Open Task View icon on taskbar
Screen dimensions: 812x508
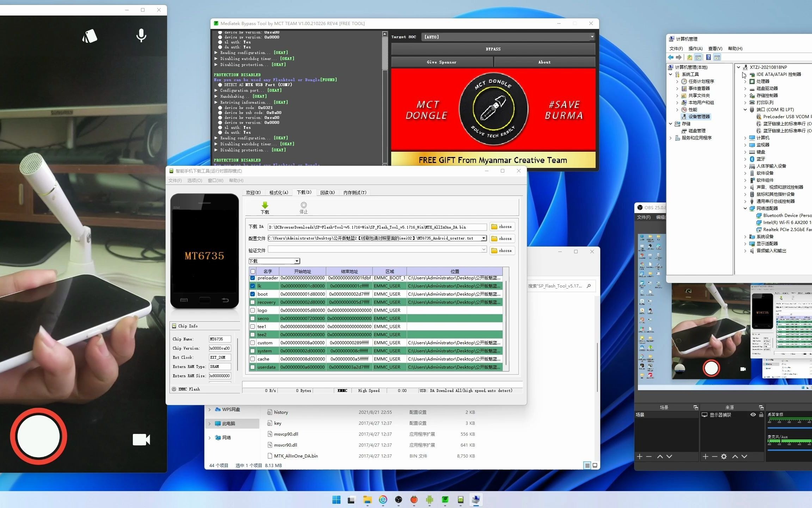[351, 500]
